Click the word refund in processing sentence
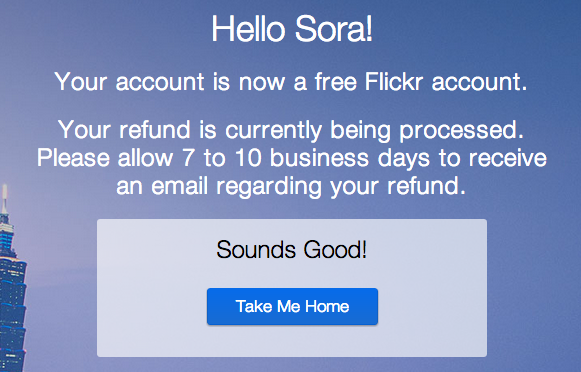 pyautogui.click(x=155, y=130)
